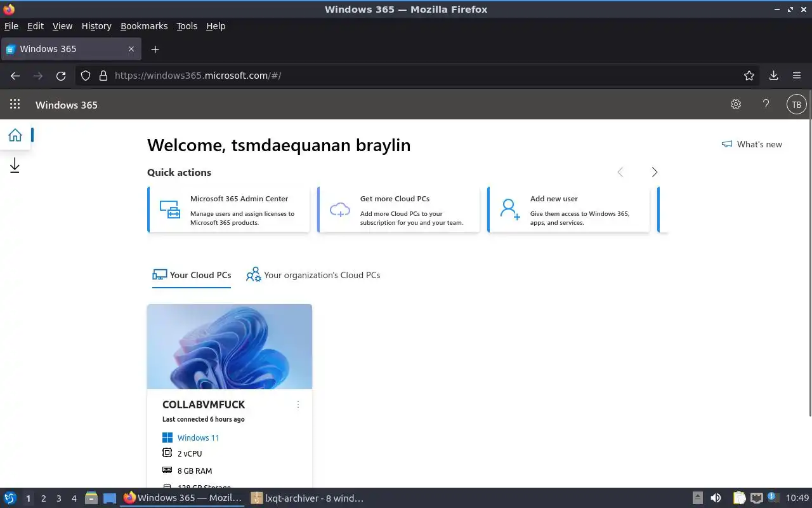Screen dimensions: 812x508
Task: Click the What's new megaphone icon
Action: click(x=727, y=144)
